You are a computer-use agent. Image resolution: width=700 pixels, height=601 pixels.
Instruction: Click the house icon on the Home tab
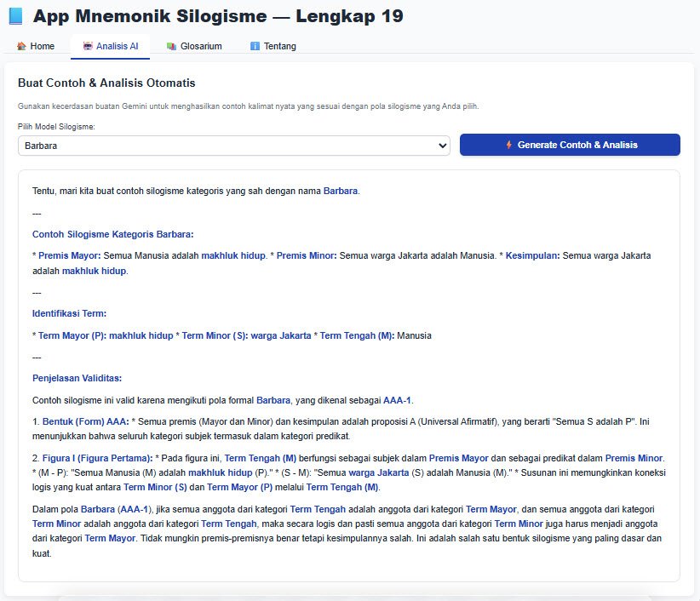point(21,46)
